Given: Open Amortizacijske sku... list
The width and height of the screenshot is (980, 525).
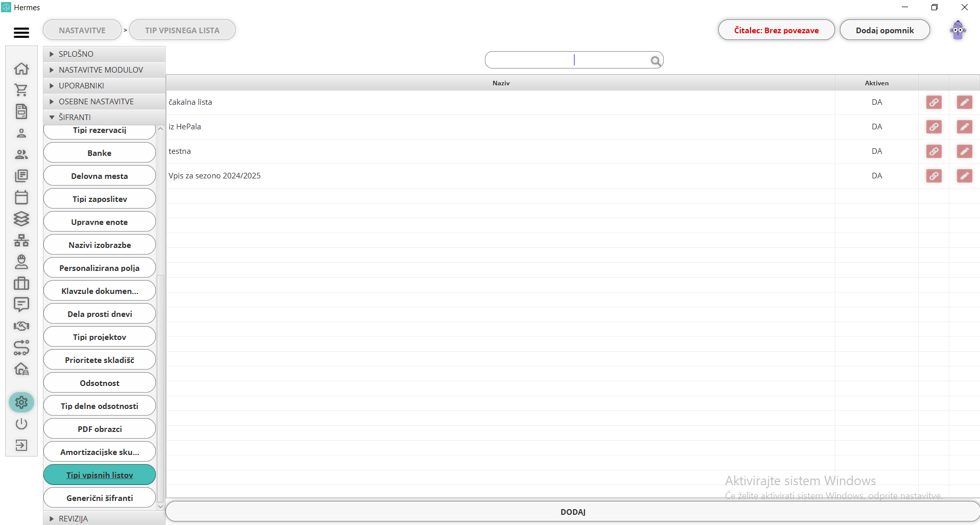Looking at the screenshot, I should tap(100, 452).
